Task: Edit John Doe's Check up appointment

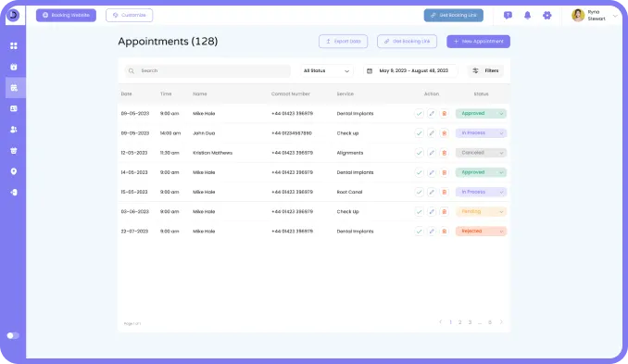Action: click(x=432, y=133)
